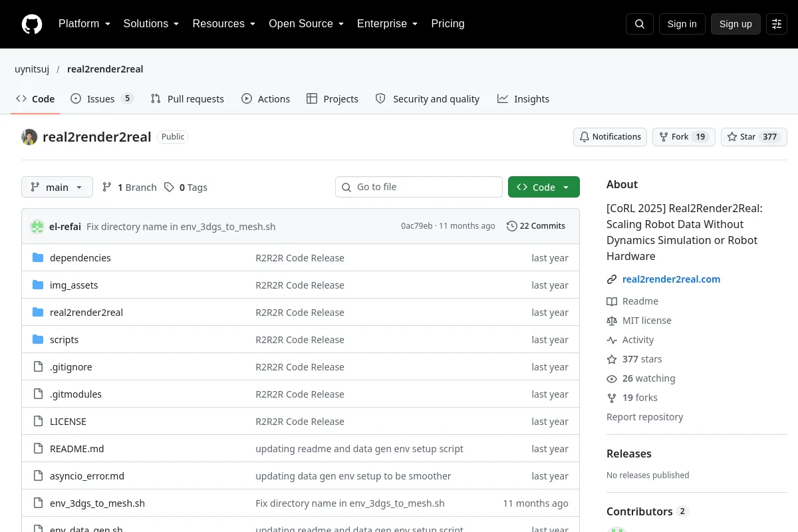The width and height of the screenshot is (798, 532).
Task: Open the LICENSE file
Action: click(x=68, y=422)
